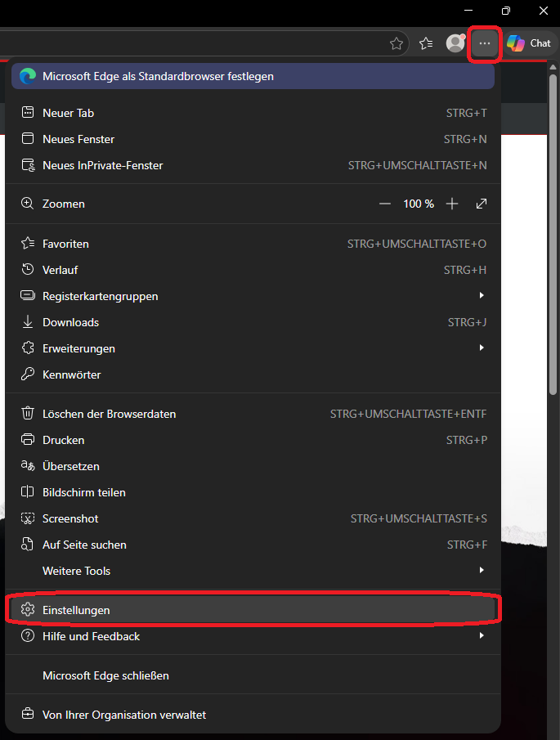Restore down the browser window
This screenshot has height=740, width=560.
(x=506, y=11)
